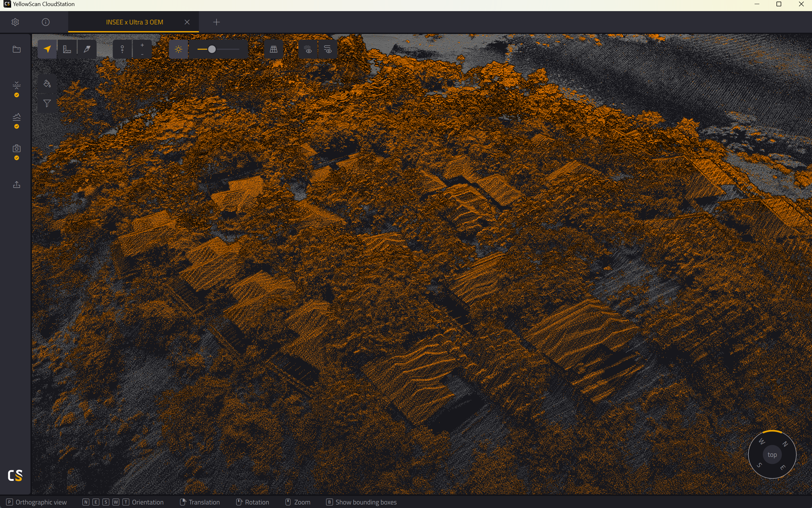Open the terrain classification step icon

[x=16, y=117]
